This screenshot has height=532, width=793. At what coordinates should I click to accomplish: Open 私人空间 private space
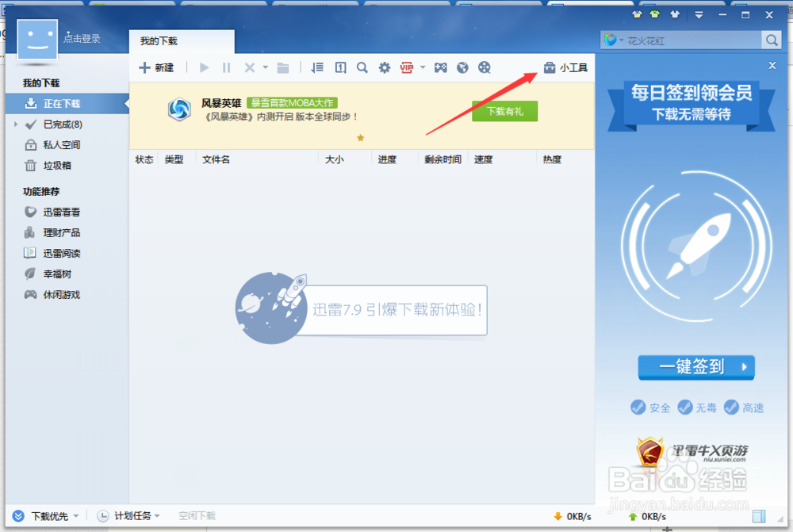tap(61, 145)
